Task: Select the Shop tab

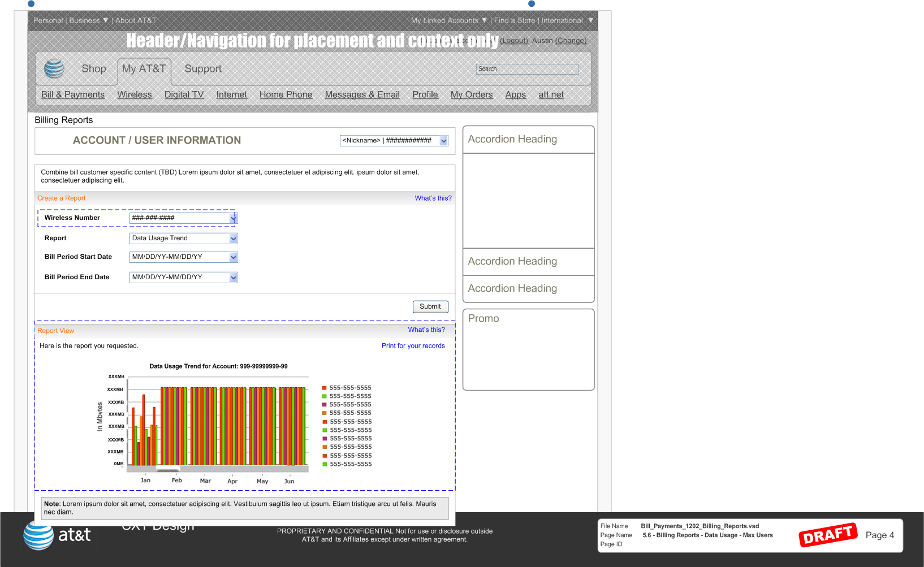Action: pyautogui.click(x=94, y=69)
